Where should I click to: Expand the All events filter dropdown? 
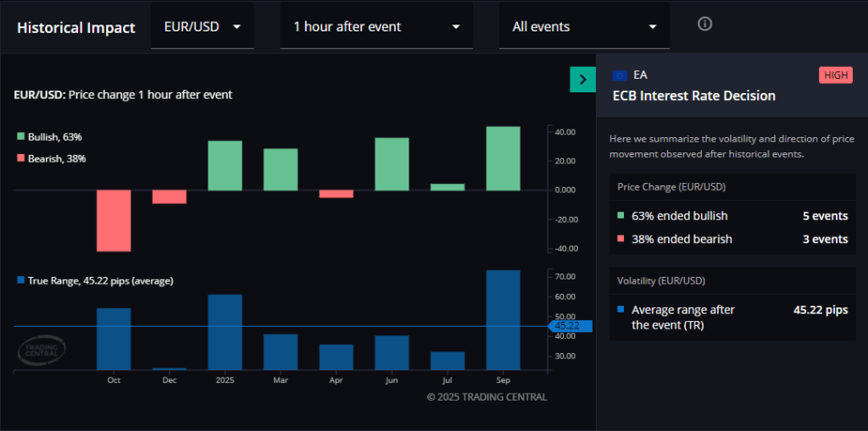pyautogui.click(x=584, y=27)
